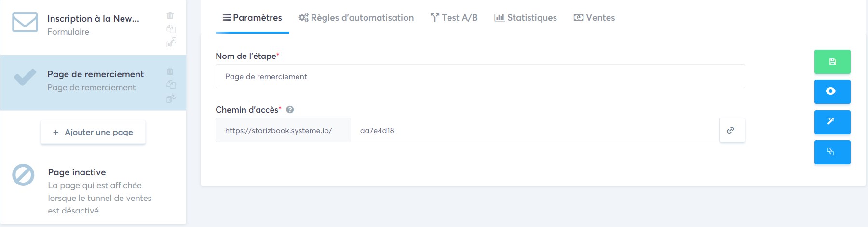Open the Test A/B tab
This screenshot has width=868, height=227.
(x=454, y=18)
